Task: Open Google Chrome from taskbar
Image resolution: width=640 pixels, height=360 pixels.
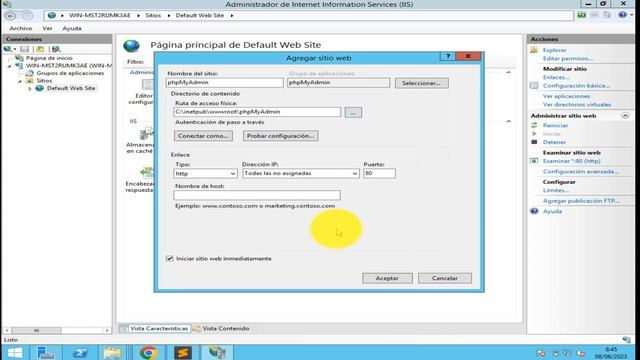Action: (149, 353)
